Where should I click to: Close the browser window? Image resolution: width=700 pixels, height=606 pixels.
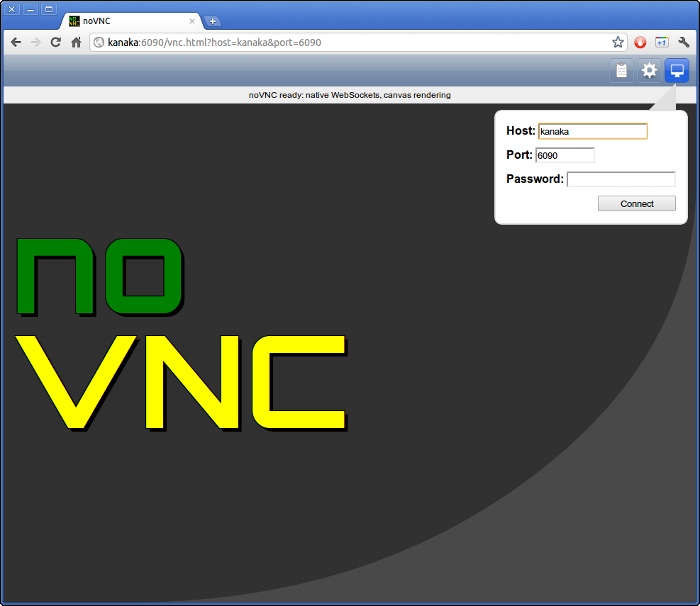[x=12, y=9]
